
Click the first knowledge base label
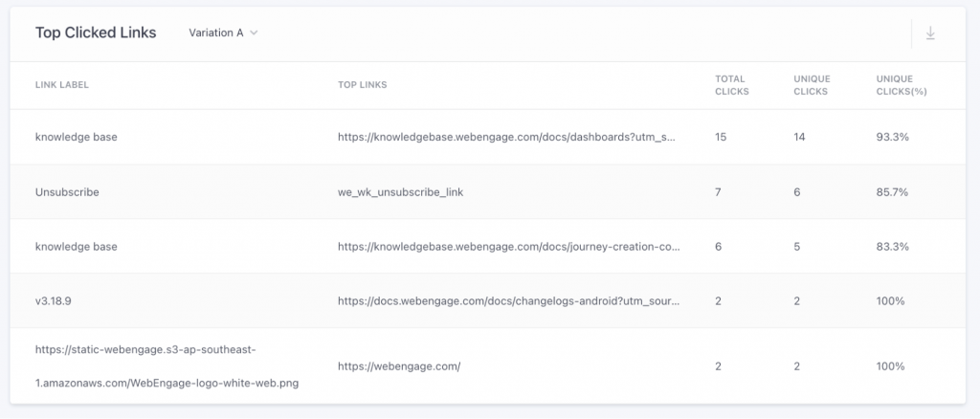pos(77,137)
